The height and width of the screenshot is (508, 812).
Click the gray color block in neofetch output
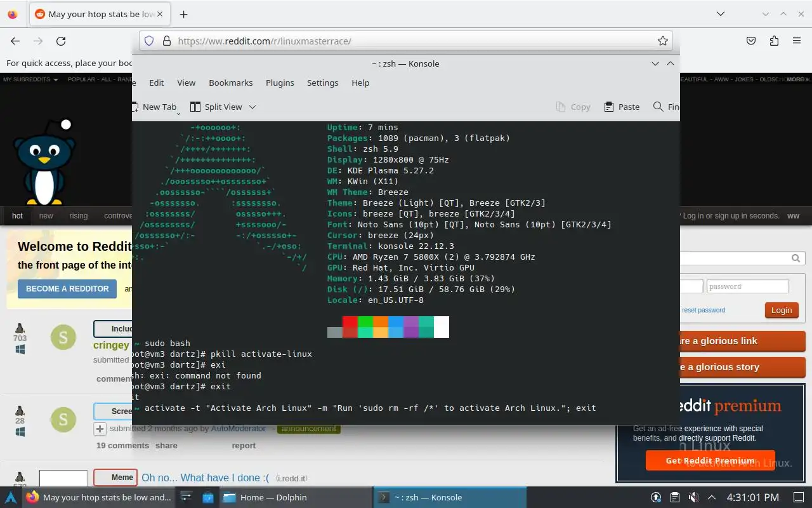coord(335,332)
